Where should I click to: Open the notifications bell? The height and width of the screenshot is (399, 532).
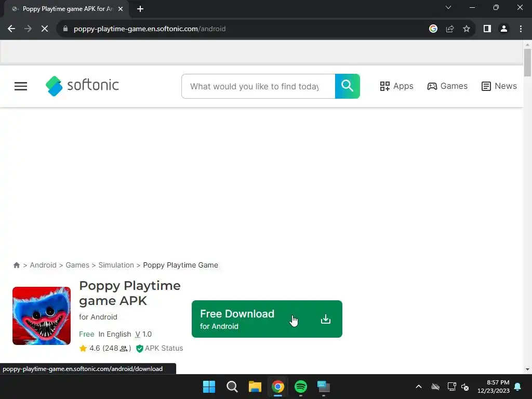pyautogui.click(x=518, y=387)
